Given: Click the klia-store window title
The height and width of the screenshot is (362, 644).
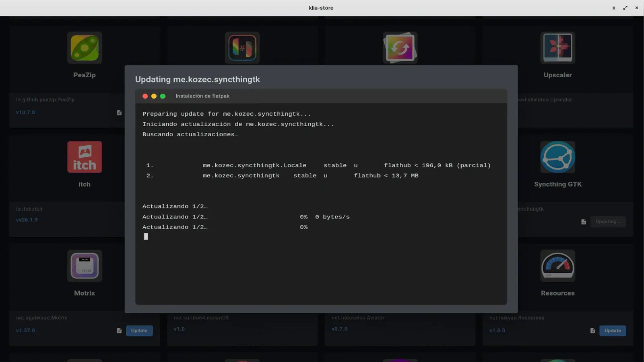Looking at the screenshot, I should (321, 8).
